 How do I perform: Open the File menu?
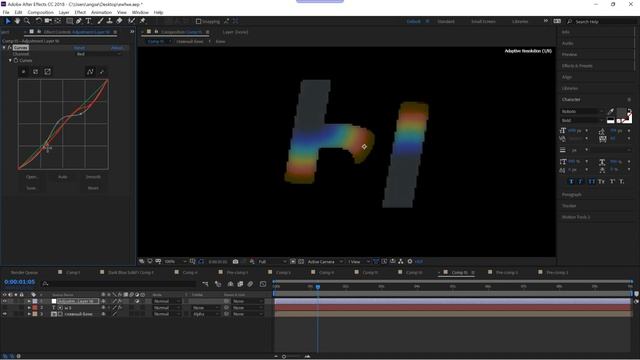(6, 12)
